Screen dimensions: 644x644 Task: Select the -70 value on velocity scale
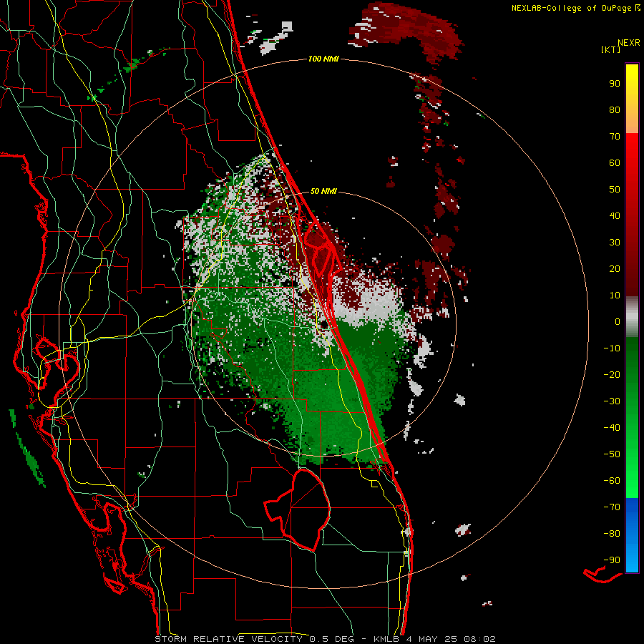(612, 507)
